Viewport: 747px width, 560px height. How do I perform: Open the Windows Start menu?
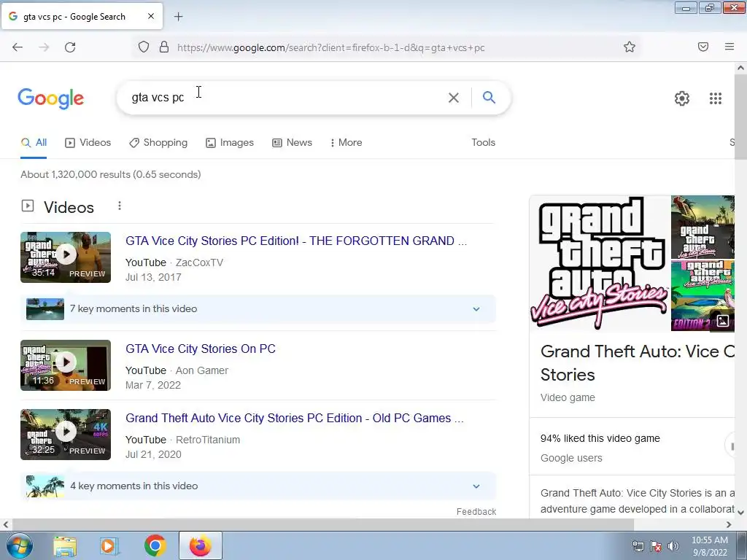click(19, 545)
